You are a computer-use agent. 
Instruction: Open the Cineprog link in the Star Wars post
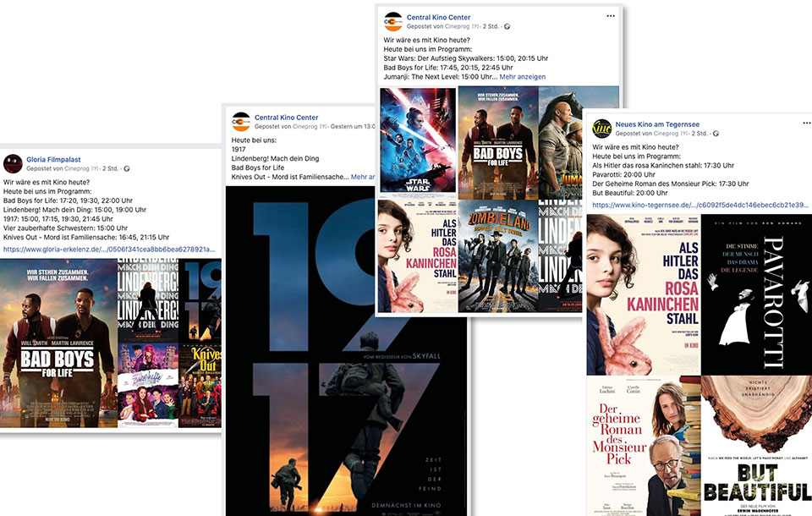[458, 26]
